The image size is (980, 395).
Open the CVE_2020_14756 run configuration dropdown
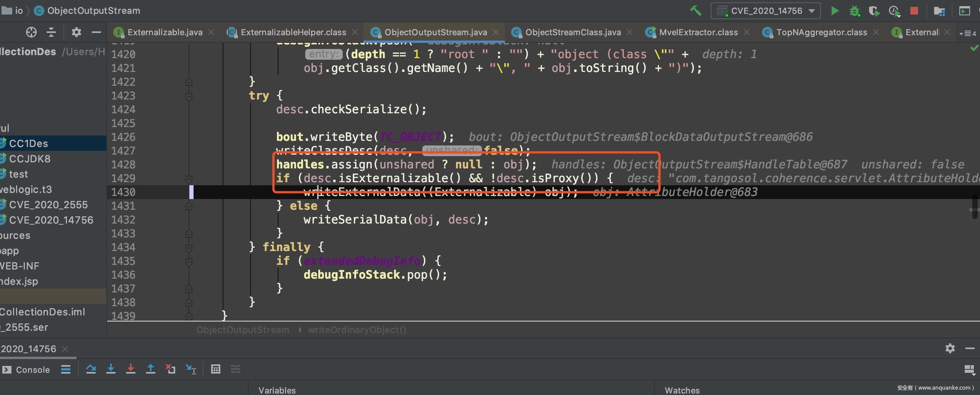766,11
